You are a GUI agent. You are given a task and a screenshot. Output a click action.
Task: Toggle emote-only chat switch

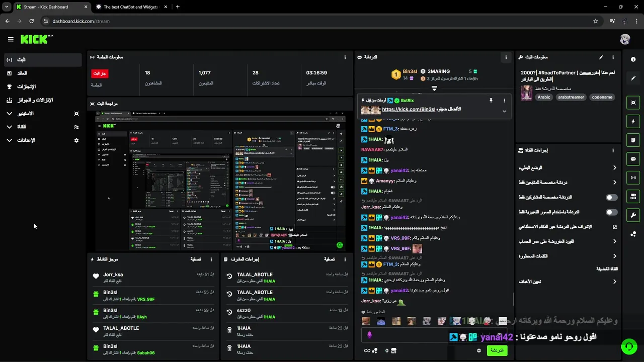[611, 212]
